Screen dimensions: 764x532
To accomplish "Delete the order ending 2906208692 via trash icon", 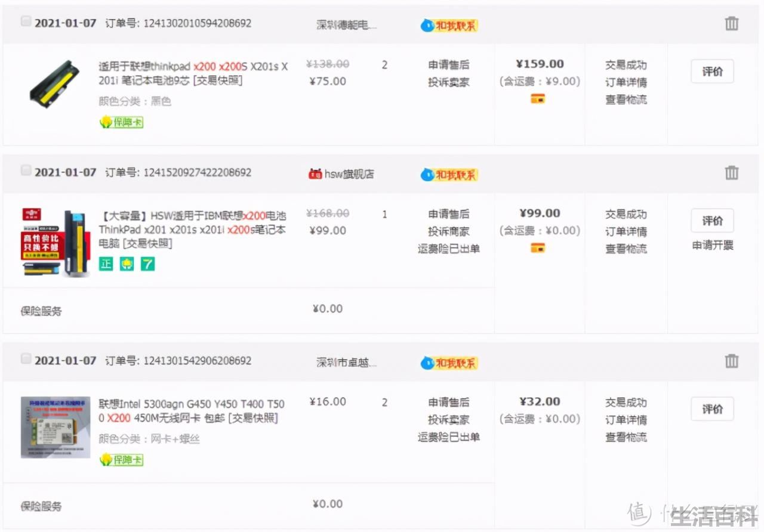I will point(731,361).
